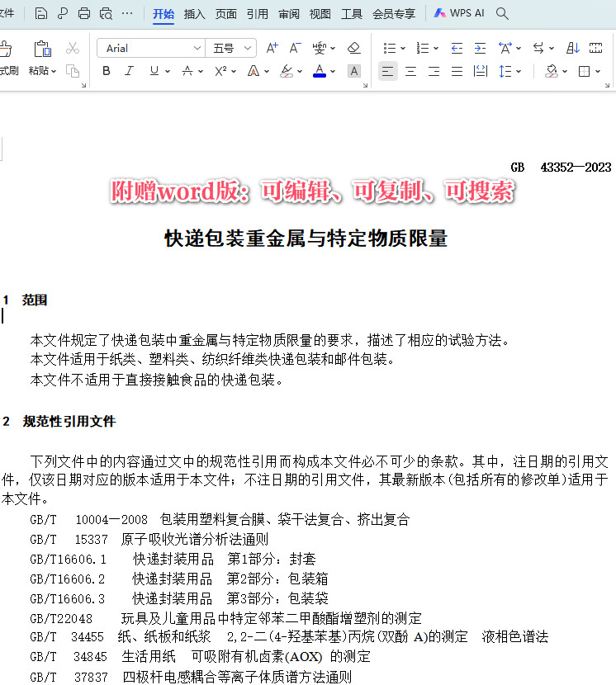Switch to the 插入 tab

(x=195, y=14)
